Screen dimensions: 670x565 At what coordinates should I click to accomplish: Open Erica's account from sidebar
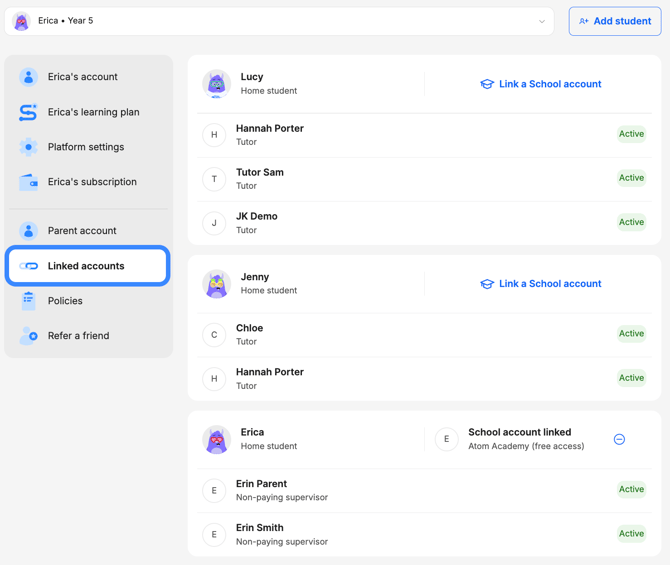tap(88, 77)
